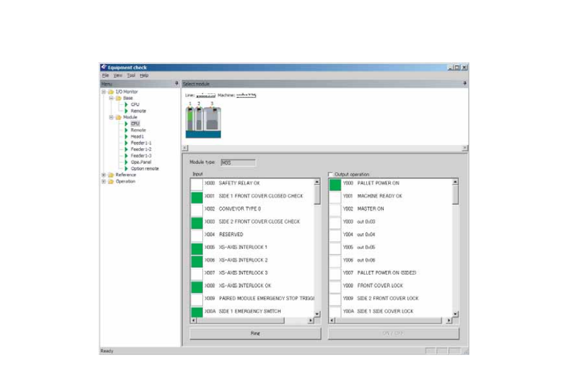The height and width of the screenshot is (365, 588).
Task: Open the Tool menu
Action: click(131, 75)
